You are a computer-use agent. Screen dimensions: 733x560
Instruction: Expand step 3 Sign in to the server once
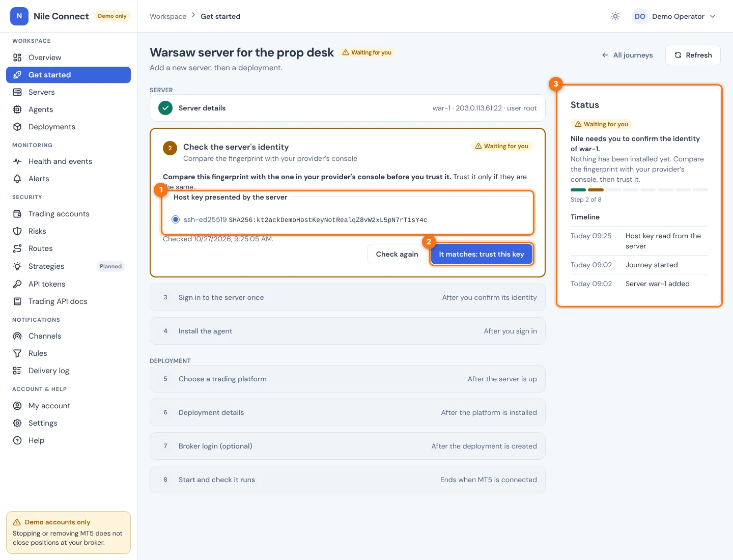(x=348, y=297)
